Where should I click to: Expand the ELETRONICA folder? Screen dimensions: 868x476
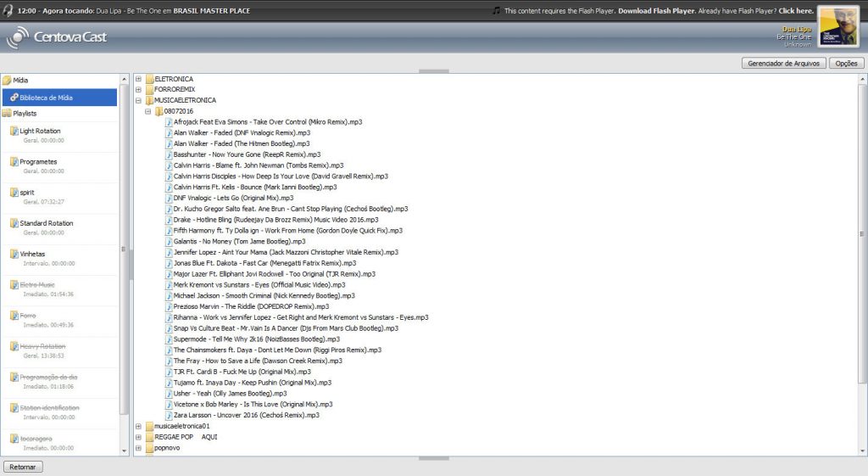click(x=138, y=79)
